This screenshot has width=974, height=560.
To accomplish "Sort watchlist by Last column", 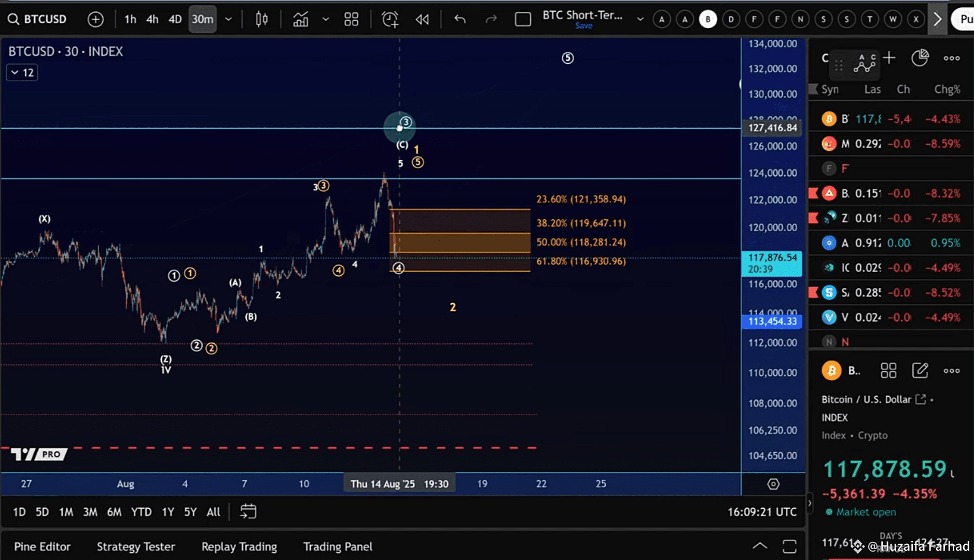I will tap(872, 89).
